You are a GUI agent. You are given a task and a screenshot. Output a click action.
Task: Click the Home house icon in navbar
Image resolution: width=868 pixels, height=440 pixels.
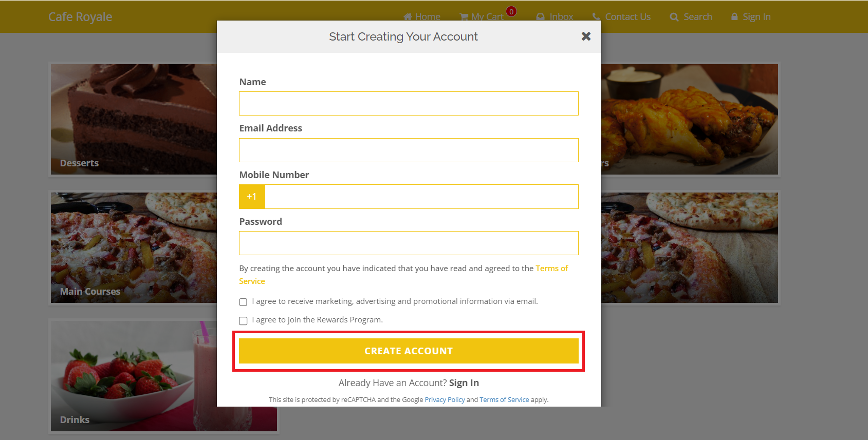pyautogui.click(x=408, y=17)
